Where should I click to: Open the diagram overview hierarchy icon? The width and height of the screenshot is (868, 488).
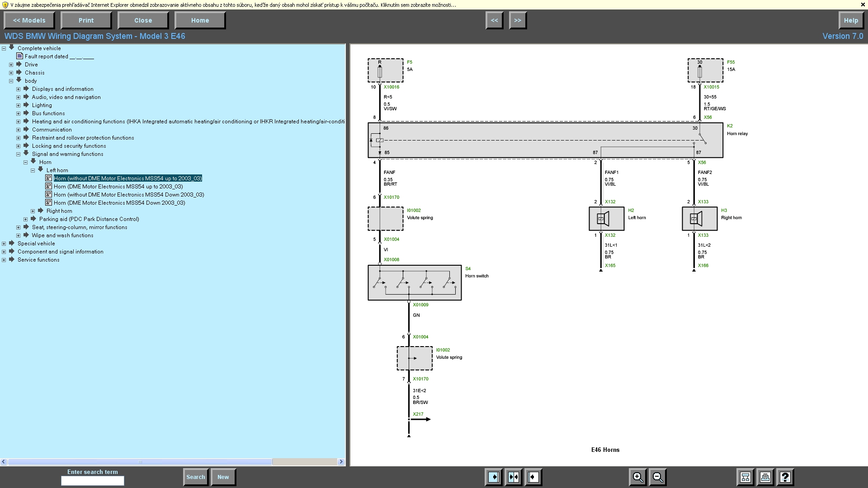tap(745, 477)
